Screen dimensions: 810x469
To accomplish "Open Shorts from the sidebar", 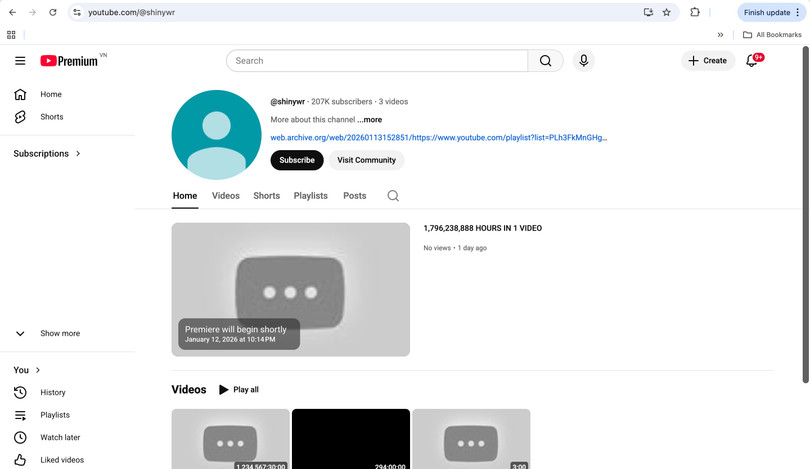I will tap(51, 117).
